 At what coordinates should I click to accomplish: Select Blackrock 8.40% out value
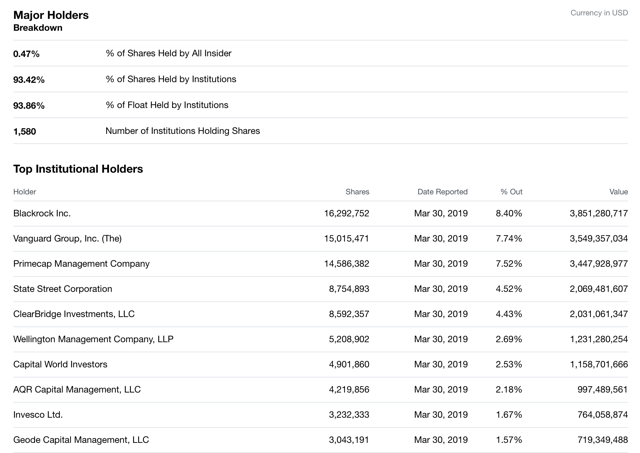[509, 213]
